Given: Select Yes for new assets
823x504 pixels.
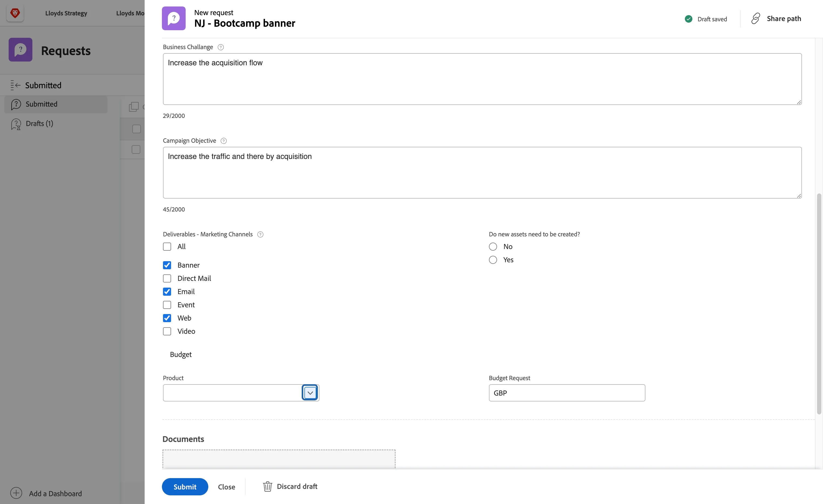Looking at the screenshot, I should tap(493, 260).
